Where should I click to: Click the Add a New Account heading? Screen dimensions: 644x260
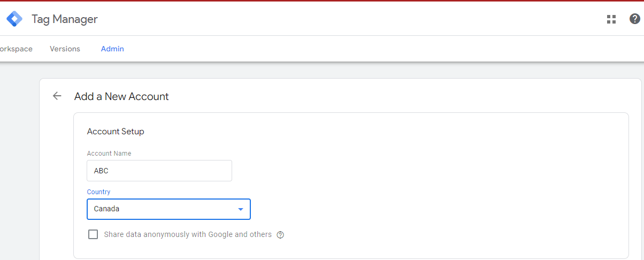pyautogui.click(x=121, y=96)
